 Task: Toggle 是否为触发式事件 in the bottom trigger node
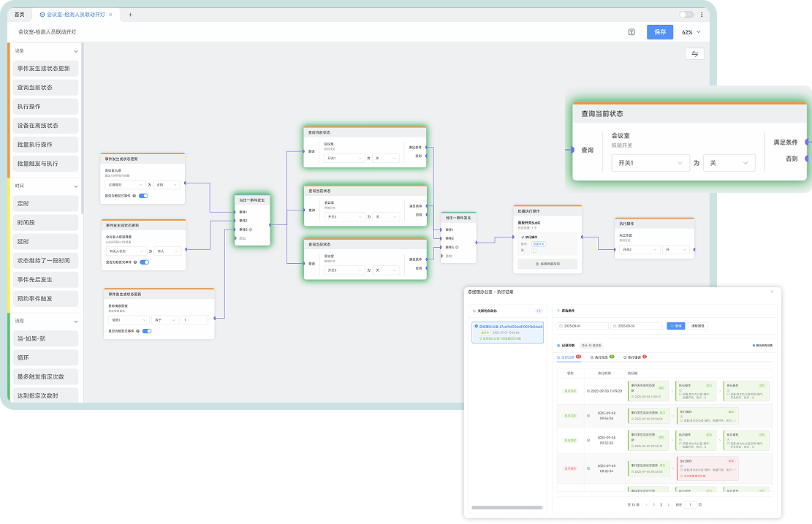click(147, 331)
